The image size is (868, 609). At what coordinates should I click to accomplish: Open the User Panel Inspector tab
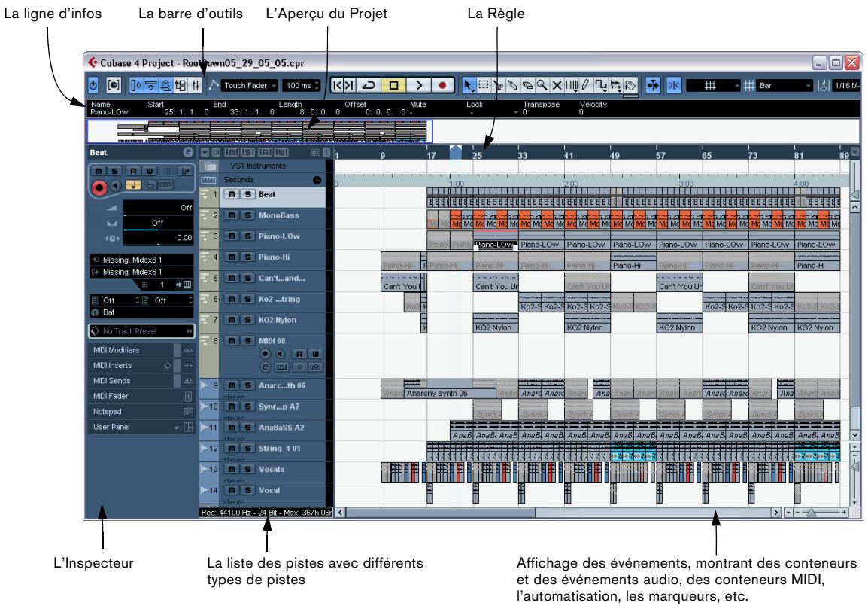tap(141, 427)
